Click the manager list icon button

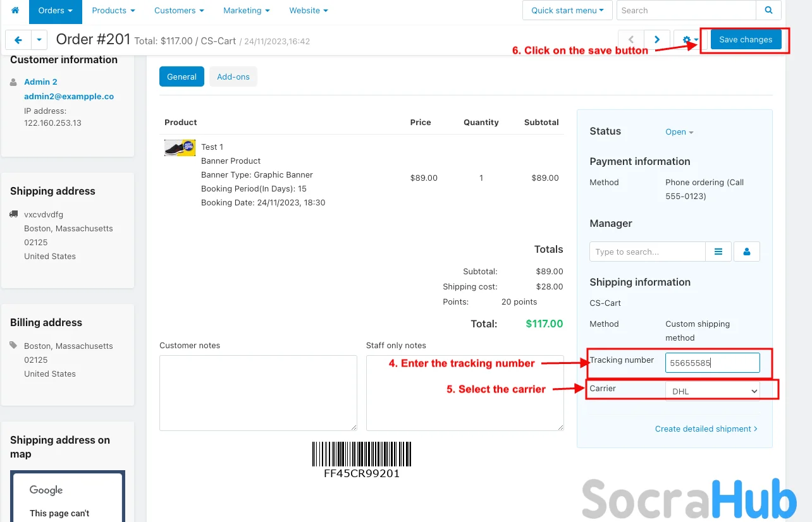[x=718, y=252]
